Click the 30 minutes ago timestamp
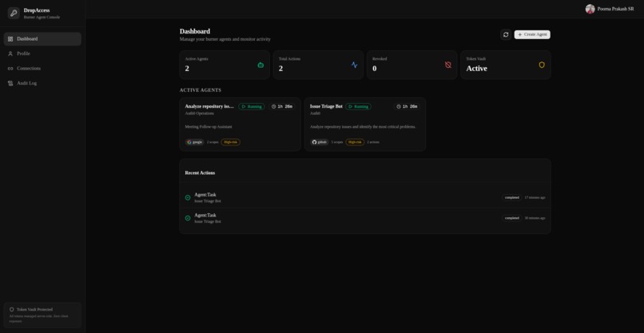This screenshot has width=644, height=333. [x=535, y=218]
